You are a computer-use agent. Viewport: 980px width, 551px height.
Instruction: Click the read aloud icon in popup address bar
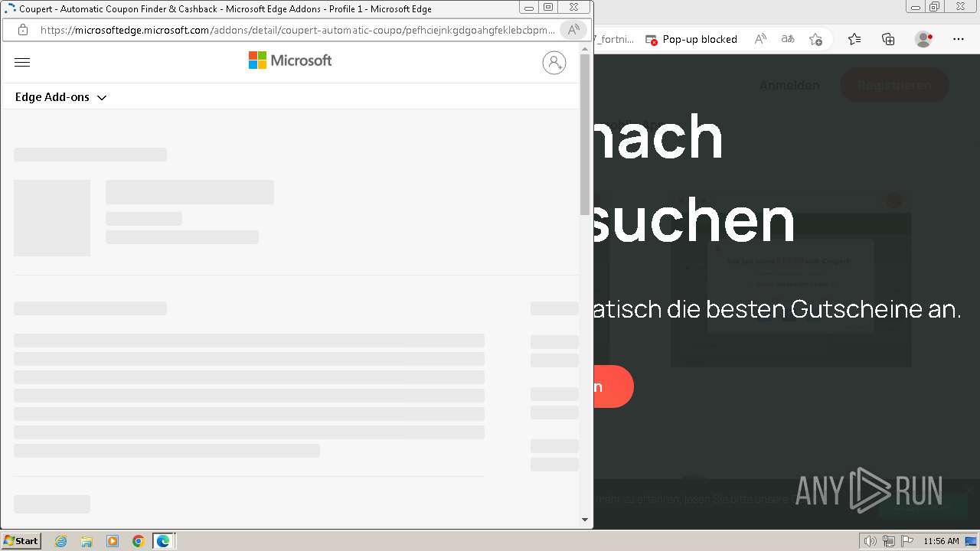click(x=572, y=30)
